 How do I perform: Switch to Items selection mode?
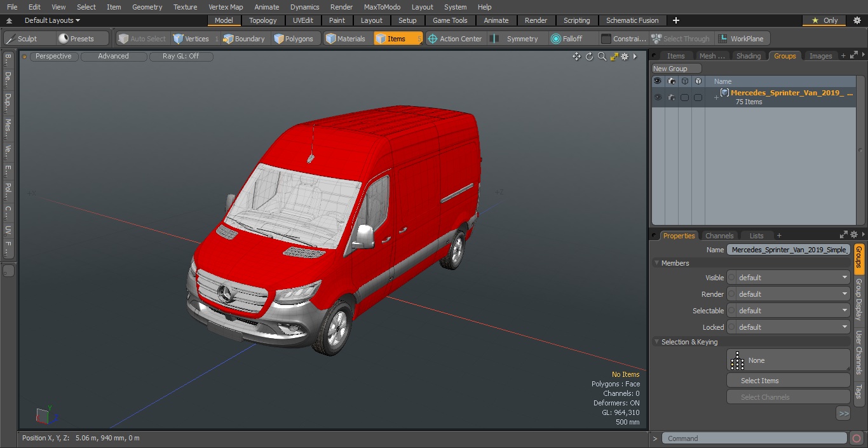(x=398, y=39)
